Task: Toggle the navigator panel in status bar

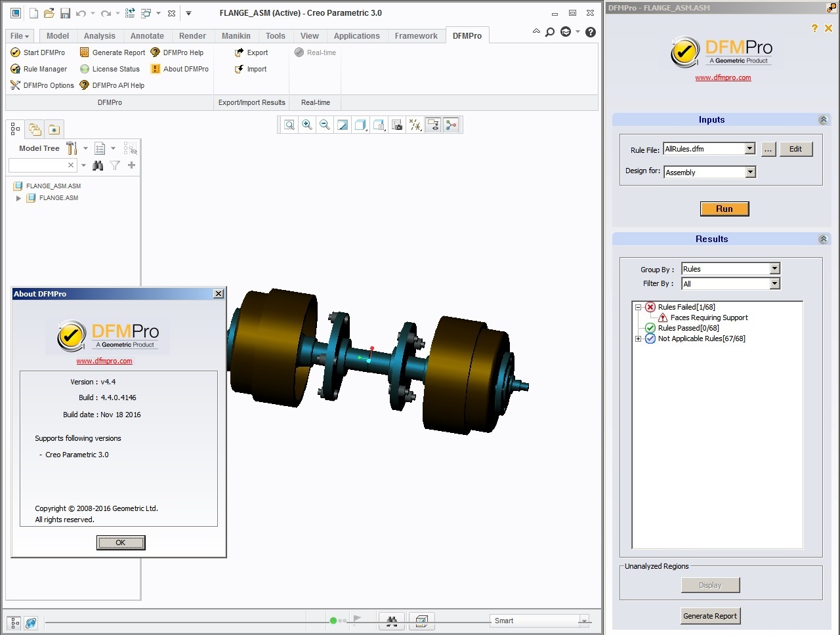Action: coord(14,623)
